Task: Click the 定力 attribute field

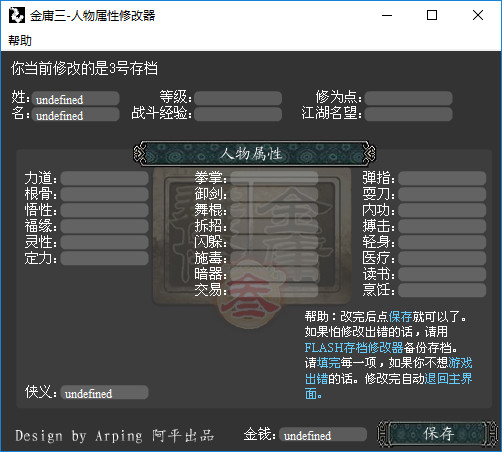Action: click(x=104, y=258)
